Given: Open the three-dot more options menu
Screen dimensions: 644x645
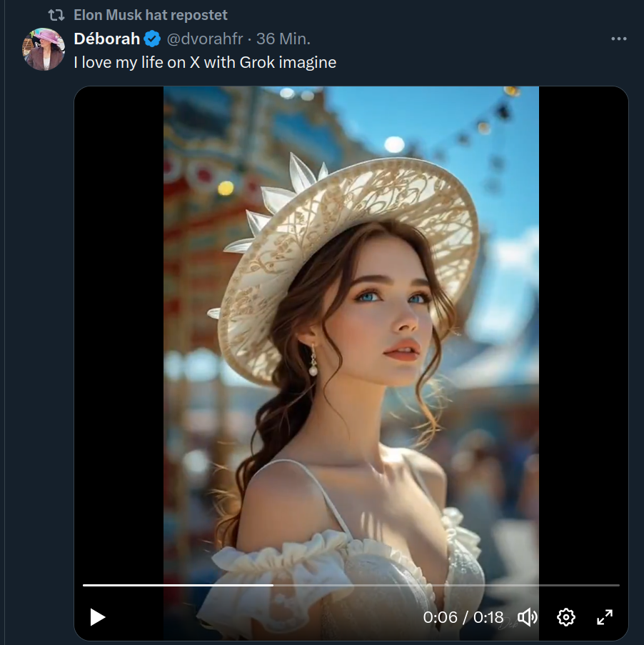Looking at the screenshot, I should pyautogui.click(x=619, y=39).
